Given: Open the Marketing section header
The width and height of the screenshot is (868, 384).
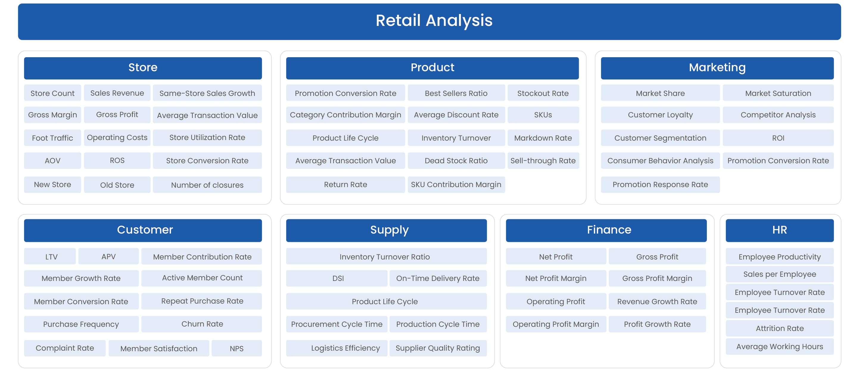Looking at the screenshot, I should [717, 68].
